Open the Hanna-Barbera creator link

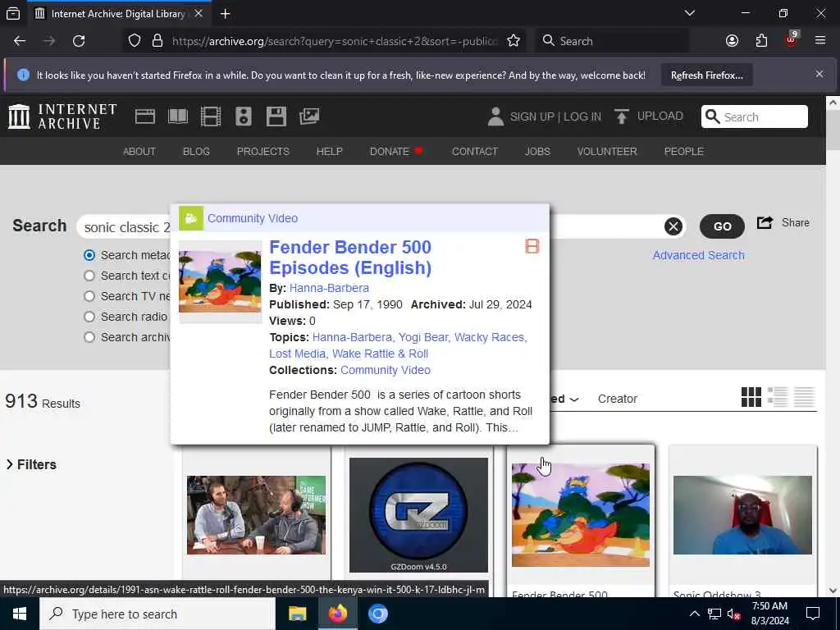coord(329,288)
